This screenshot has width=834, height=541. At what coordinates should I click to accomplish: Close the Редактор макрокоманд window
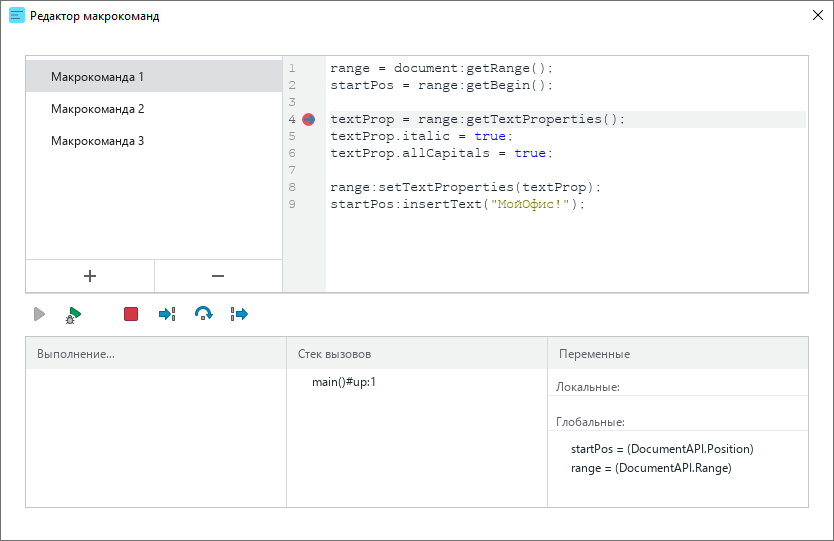[x=818, y=15]
